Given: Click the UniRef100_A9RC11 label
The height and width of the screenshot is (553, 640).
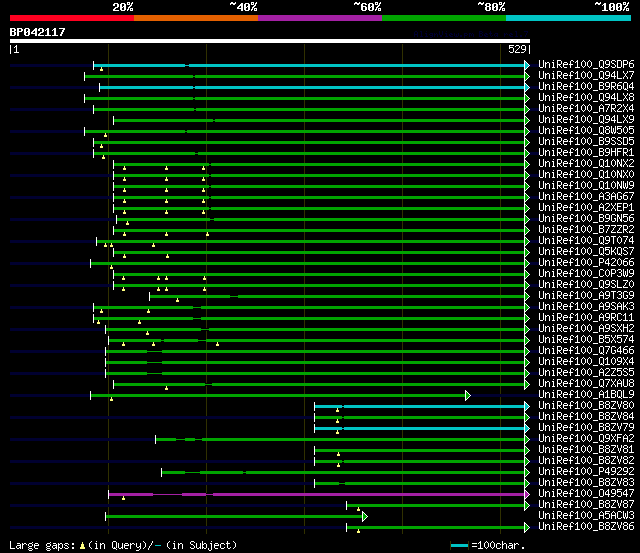Looking at the screenshot, I should 586,318.
